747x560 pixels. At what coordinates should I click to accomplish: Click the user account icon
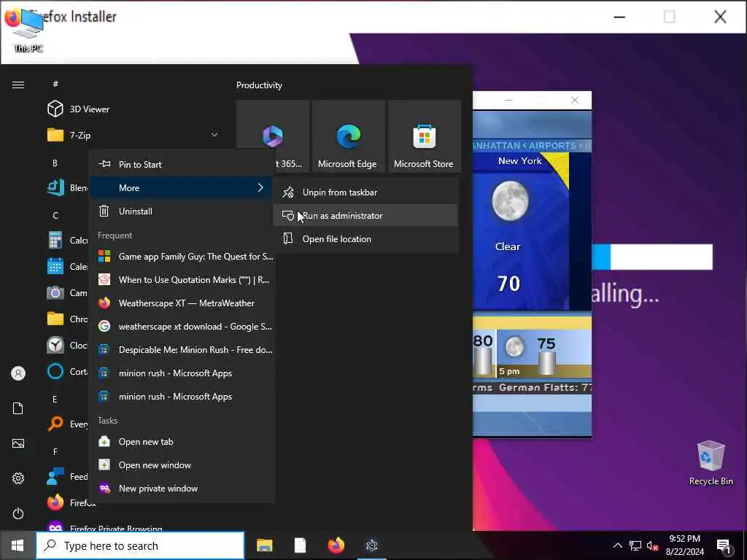click(18, 373)
